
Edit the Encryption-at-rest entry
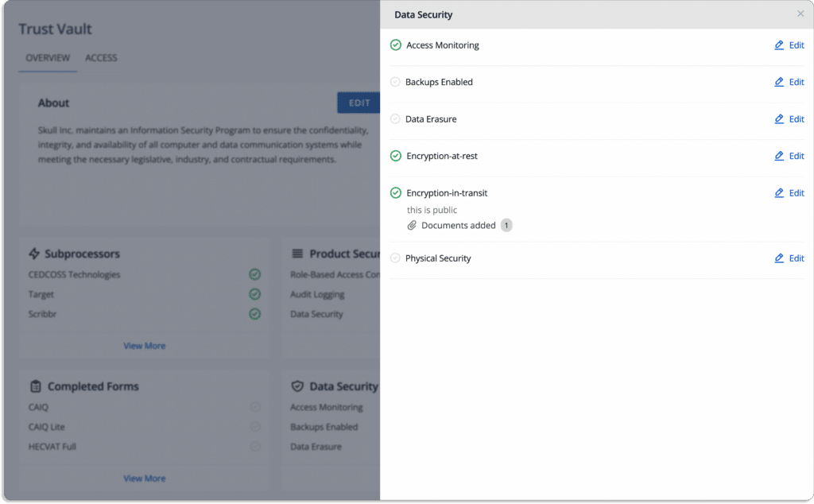click(789, 156)
